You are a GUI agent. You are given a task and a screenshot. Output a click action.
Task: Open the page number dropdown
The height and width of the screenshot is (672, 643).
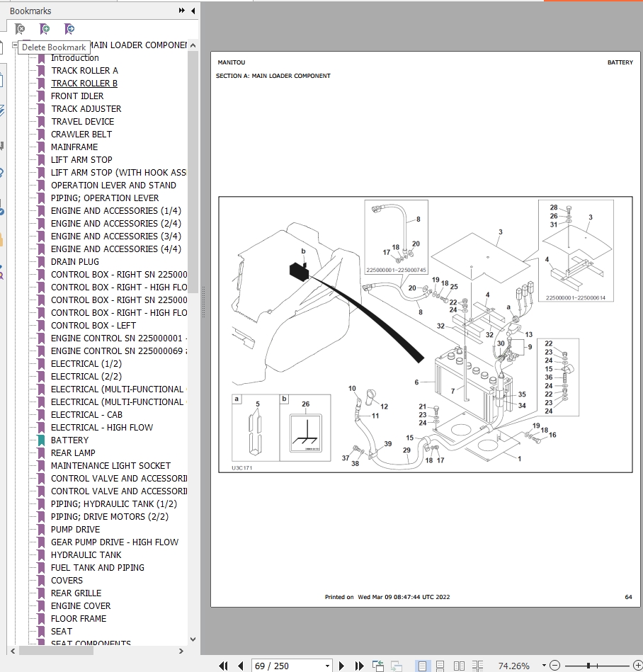pyautogui.click(x=327, y=666)
